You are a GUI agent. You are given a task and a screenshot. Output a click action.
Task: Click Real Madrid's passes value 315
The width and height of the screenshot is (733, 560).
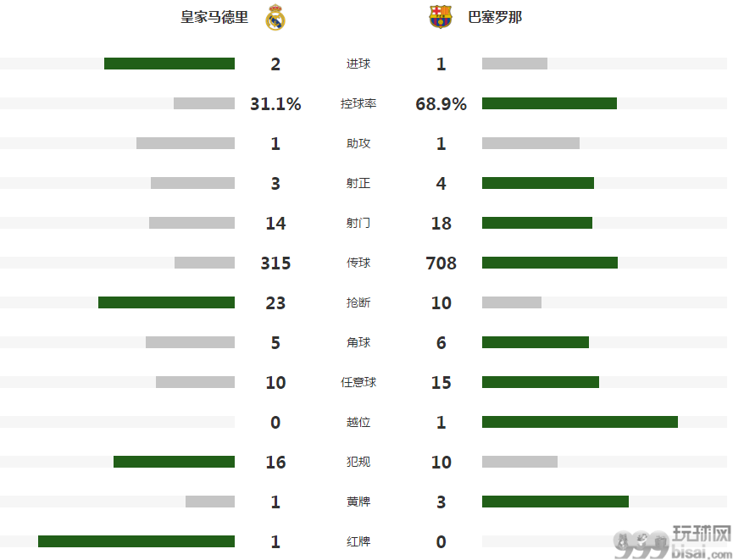coord(275,263)
